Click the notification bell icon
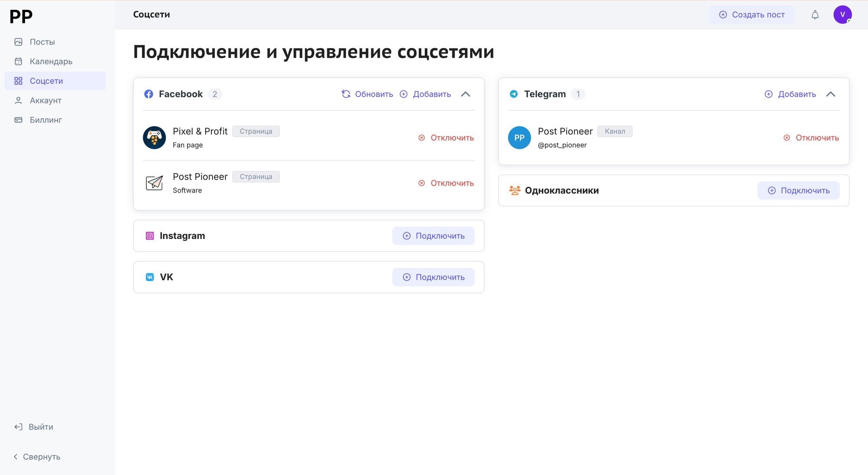The height and width of the screenshot is (475, 868). 815,15
